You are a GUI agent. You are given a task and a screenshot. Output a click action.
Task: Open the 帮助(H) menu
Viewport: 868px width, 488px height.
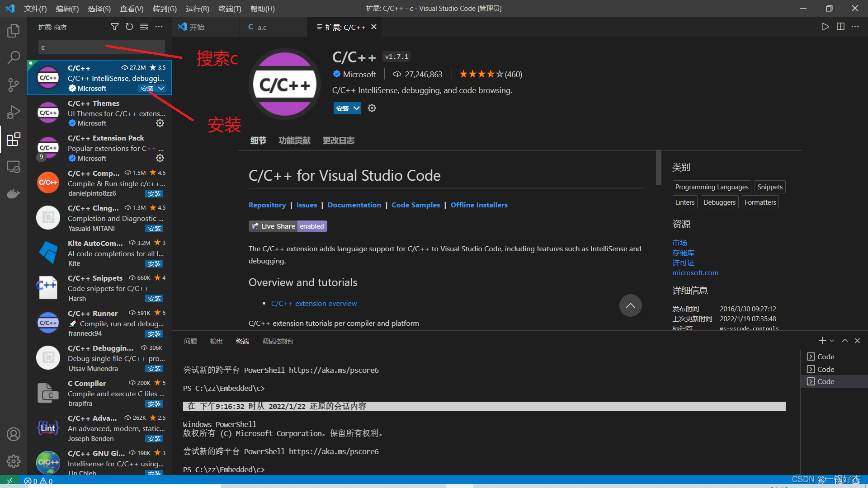(263, 9)
